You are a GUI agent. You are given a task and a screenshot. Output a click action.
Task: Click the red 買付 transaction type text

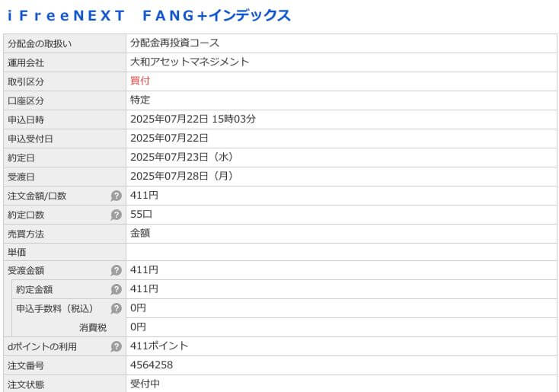[x=140, y=81]
